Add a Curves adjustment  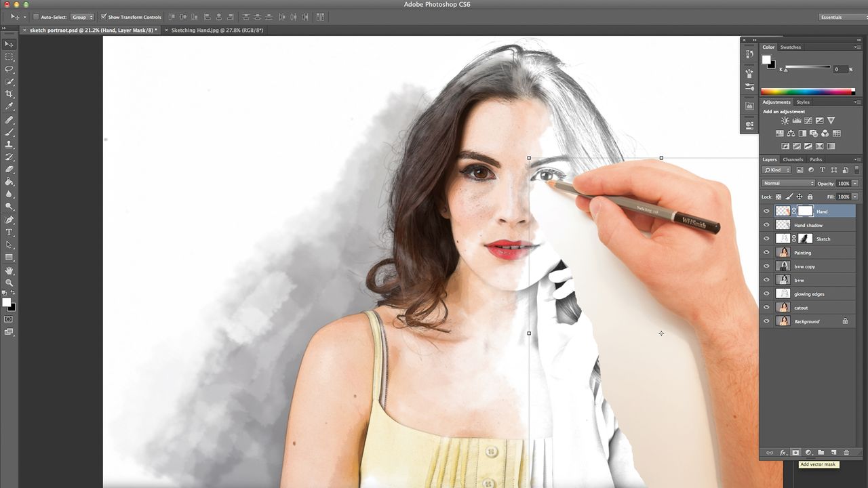click(808, 121)
